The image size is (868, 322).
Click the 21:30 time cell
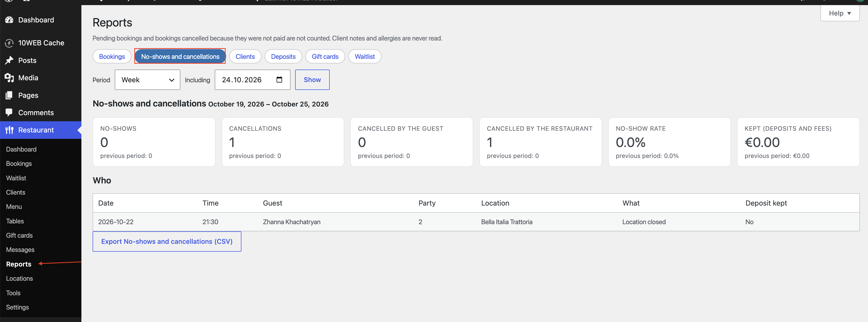pos(210,222)
